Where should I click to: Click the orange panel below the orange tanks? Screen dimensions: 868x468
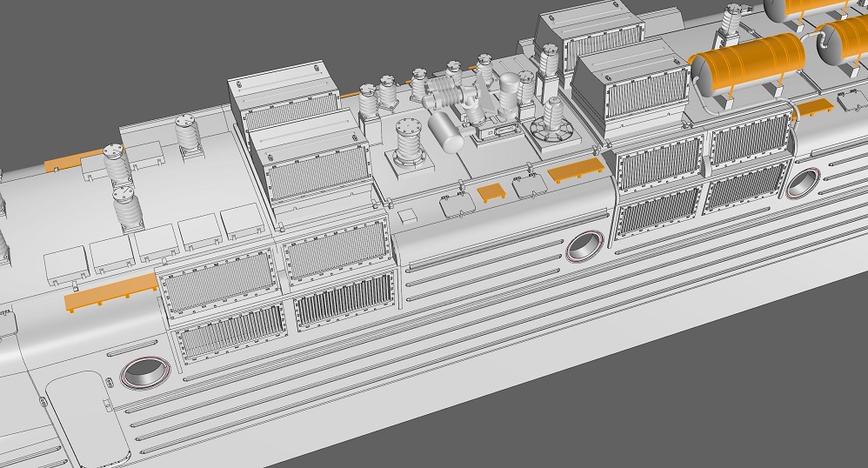815,107
